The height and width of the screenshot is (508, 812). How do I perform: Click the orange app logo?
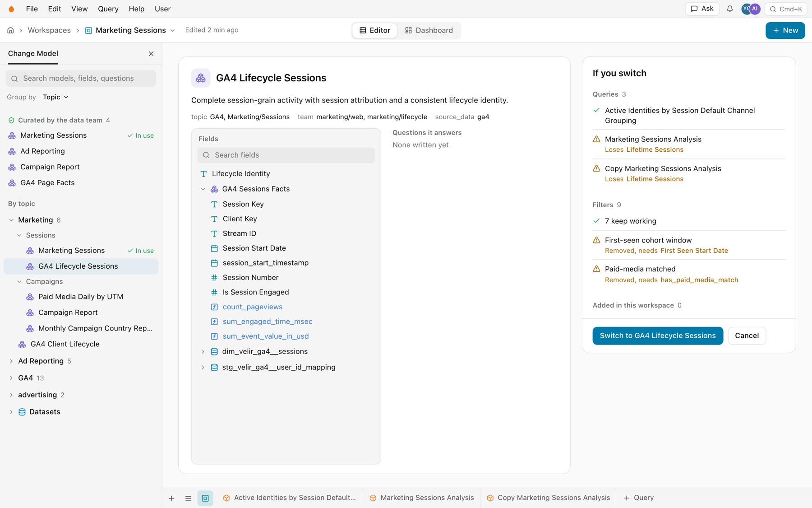(11, 9)
